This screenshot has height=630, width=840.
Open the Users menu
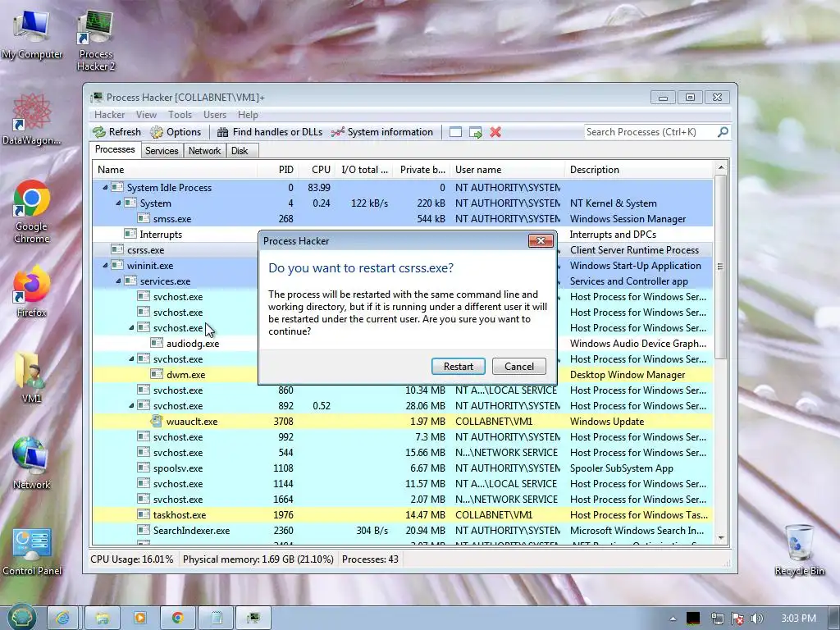(x=215, y=115)
